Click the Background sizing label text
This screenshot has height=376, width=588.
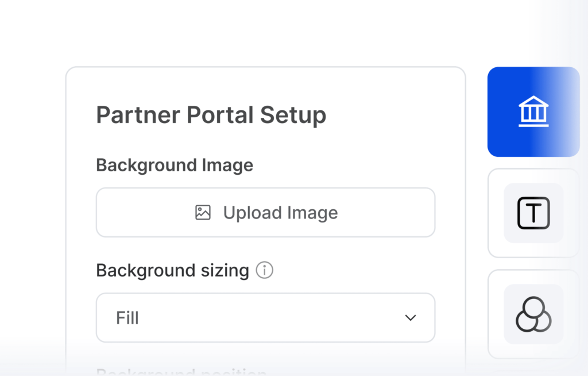point(172,270)
